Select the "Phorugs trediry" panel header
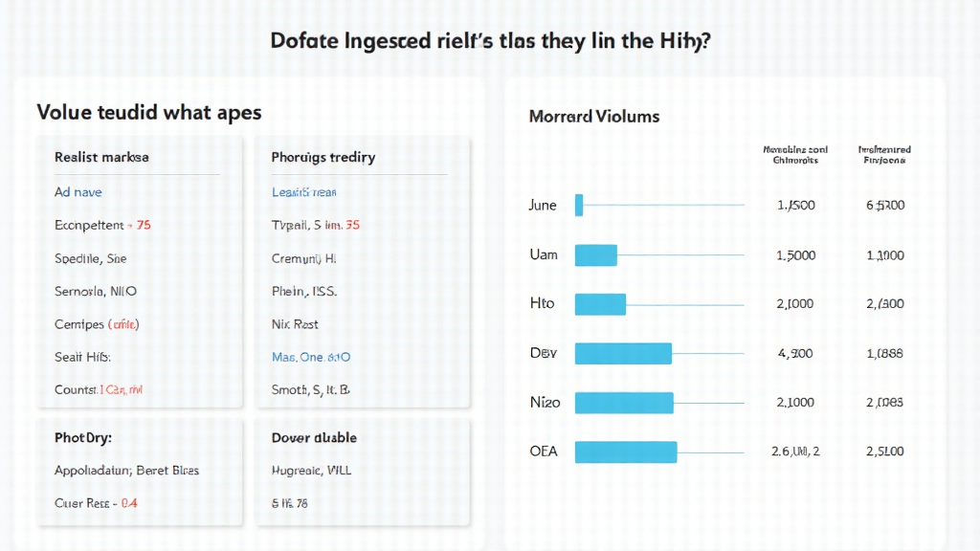Viewport: 980px width, 551px height. pos(323,157)
